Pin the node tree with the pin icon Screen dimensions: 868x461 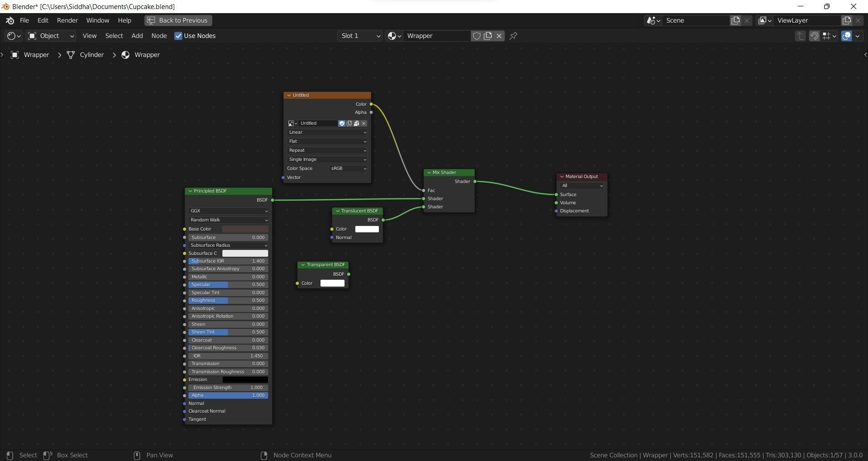(x=514, y=36)
